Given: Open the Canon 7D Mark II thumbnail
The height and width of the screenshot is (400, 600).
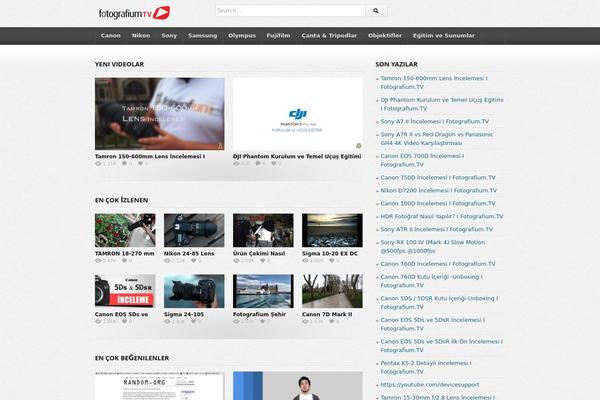Looking at the screenshot, I should (332, 291).
